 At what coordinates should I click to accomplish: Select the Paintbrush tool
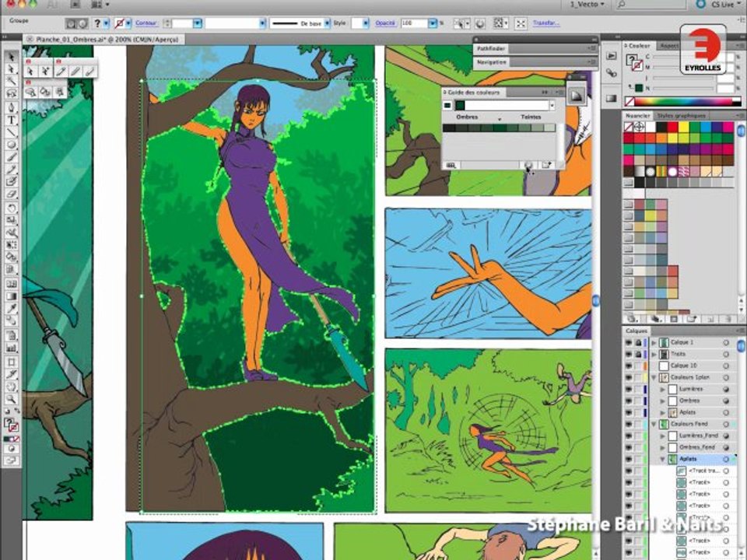12,157
